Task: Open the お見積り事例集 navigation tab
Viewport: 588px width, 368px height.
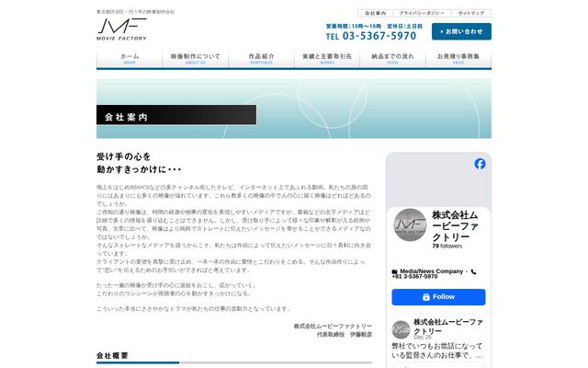Action: pos(458,59)
